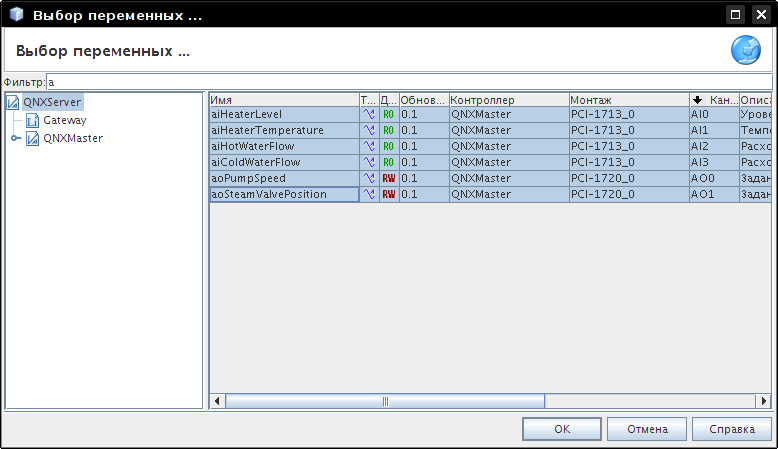Click the Отмена button
778x449 pixels.
coord(647,429)
